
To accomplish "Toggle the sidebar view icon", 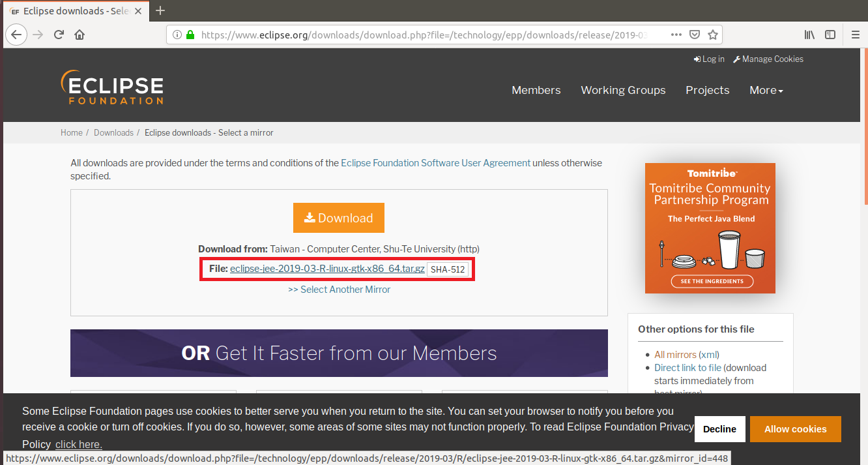I will [x=830, y=35].
